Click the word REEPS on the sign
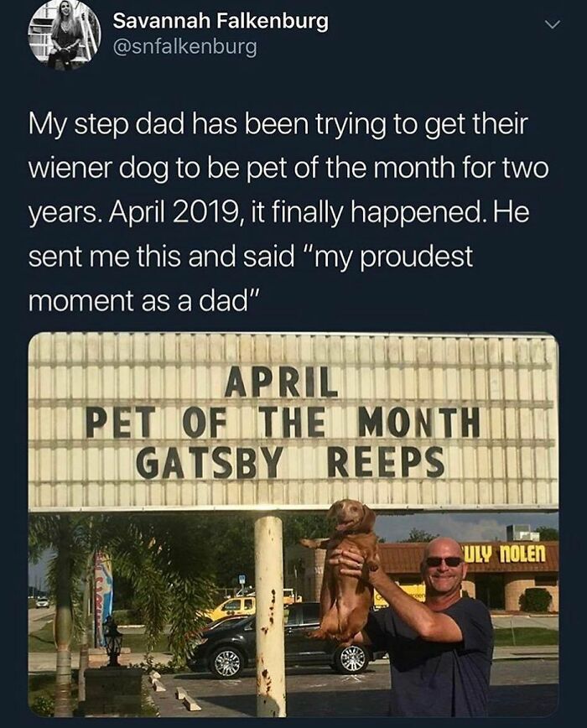 386,462
